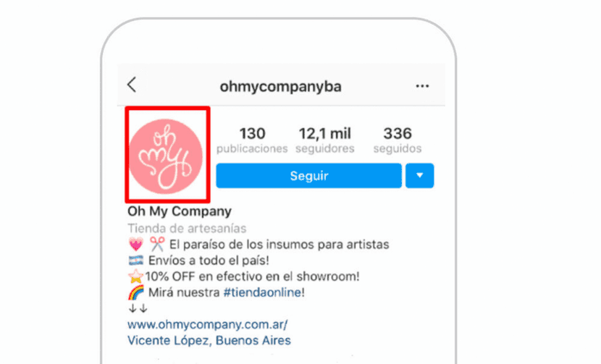This screenshot has width=601, height=364.
Task: Click the blue Seguir button
Action: click(x=309, y=176)
